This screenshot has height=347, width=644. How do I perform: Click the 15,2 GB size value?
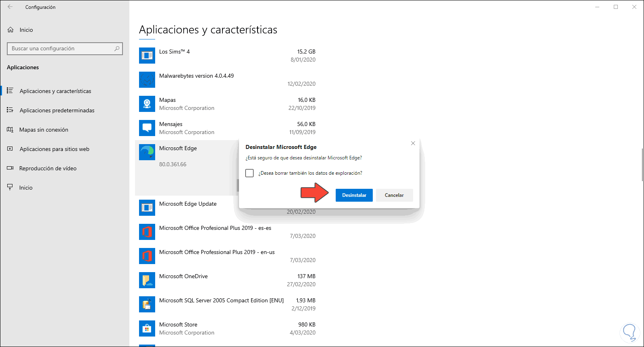pos(306,52)
